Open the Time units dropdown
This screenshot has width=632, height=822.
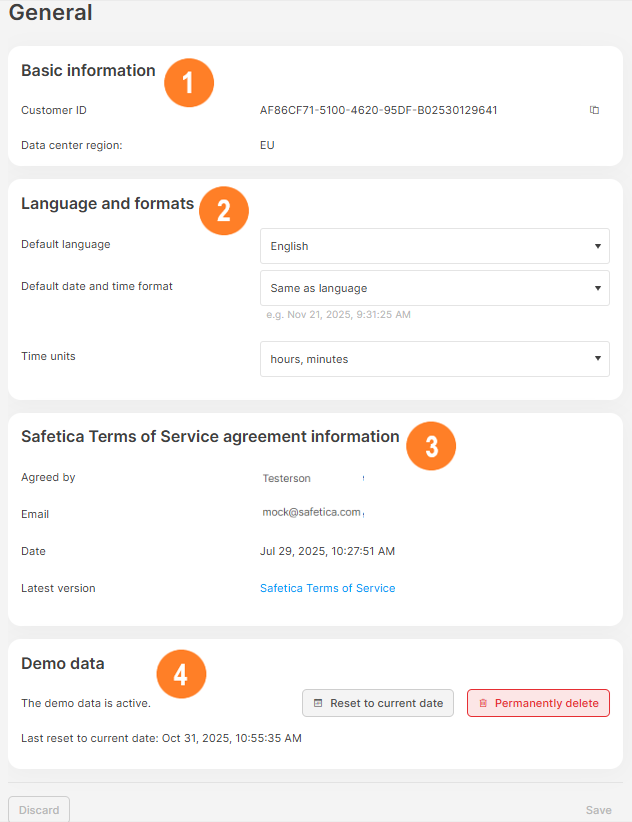click(434, 359)
